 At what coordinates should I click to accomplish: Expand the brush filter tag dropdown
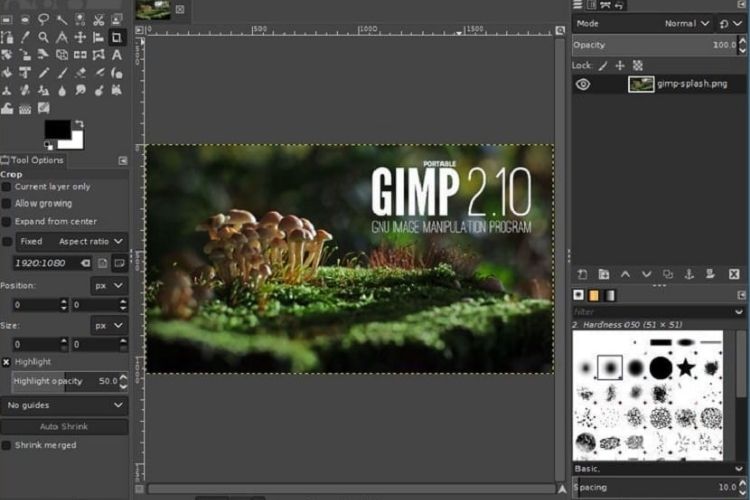(x=739, y=312)
